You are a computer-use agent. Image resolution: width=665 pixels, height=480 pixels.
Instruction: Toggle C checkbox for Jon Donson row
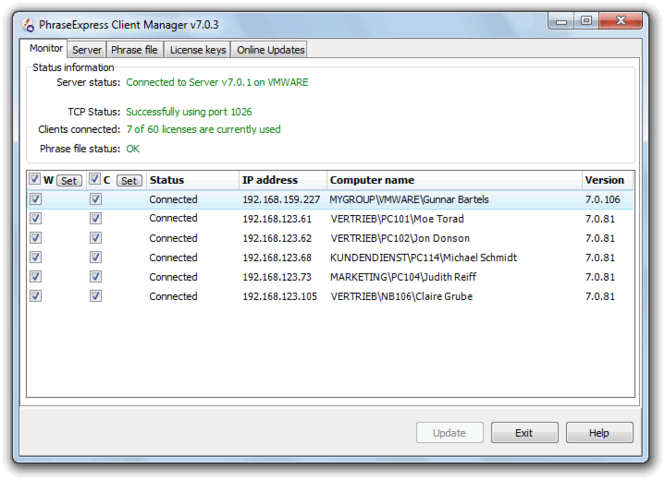96,238
